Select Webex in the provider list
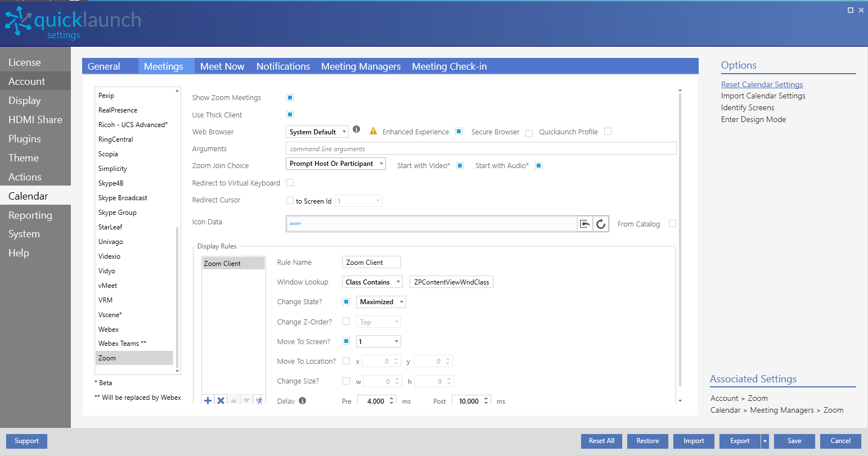The image size is (868, 456). pos(108,329)
